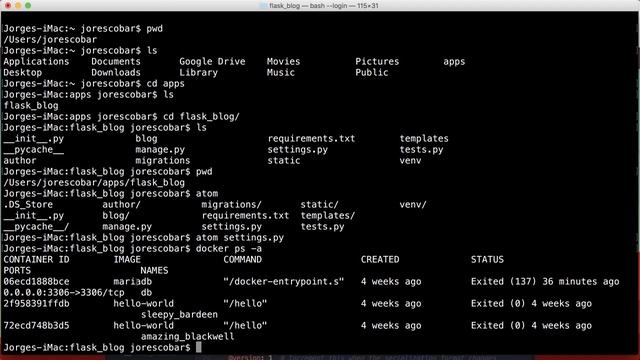Click the 'NAMES' column header
The height and width of the screenshot is (360, 640).
click(154, 271)
